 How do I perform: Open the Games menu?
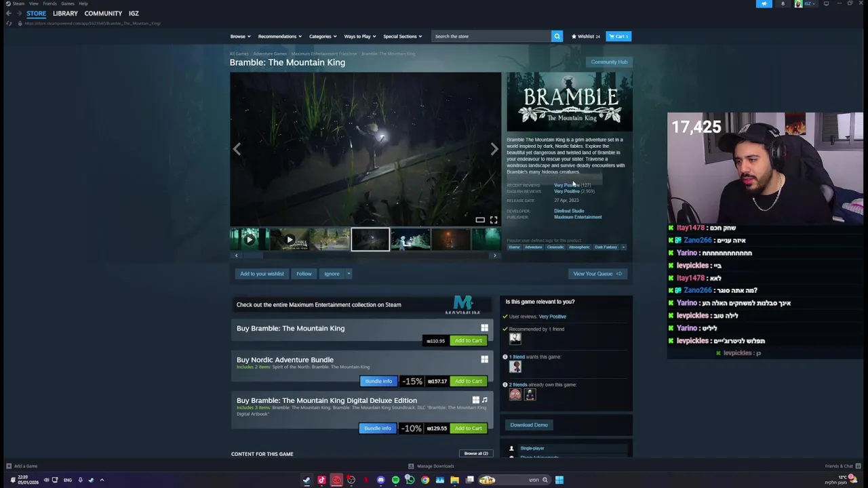point(68,3)
